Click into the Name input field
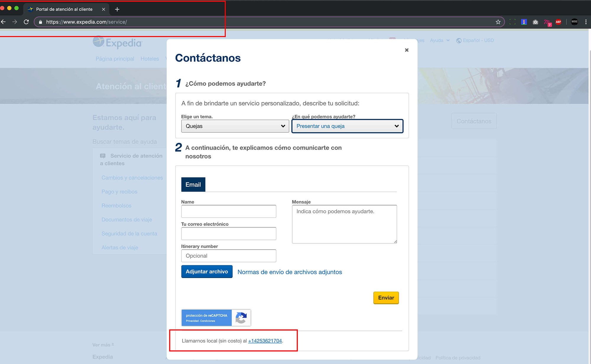Image resolution: width=591 pixels, height=364 pixels. 228,212
